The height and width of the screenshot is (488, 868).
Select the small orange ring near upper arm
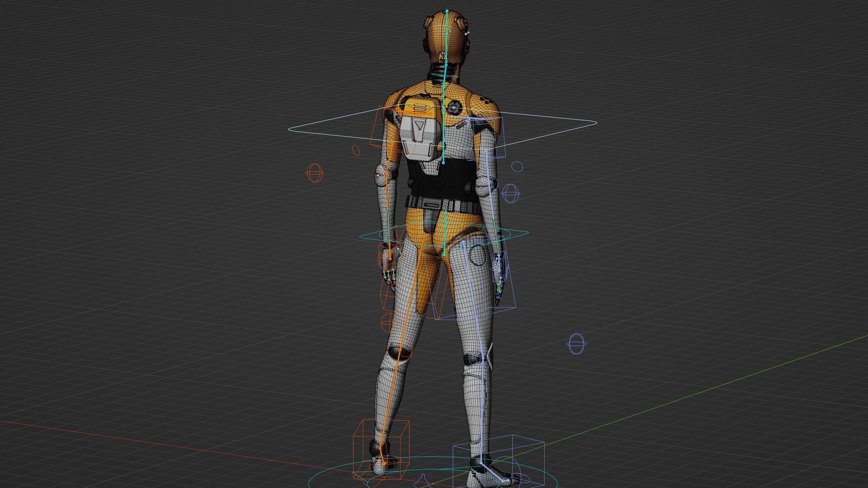pos(356,150)
